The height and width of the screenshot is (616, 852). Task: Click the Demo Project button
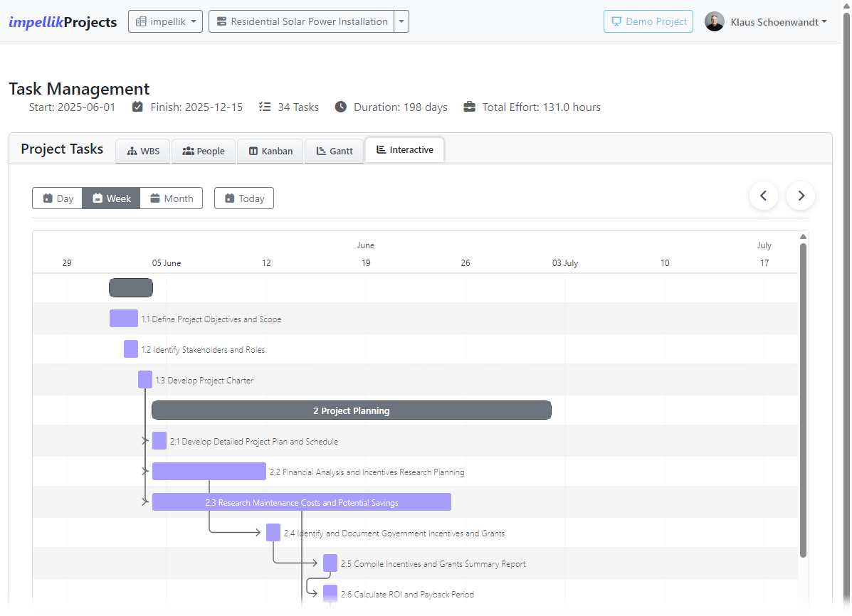click(648, 22)
